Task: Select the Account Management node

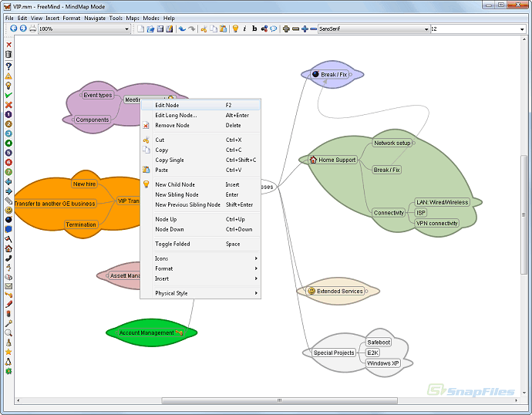Action: (x=146, y=333)
